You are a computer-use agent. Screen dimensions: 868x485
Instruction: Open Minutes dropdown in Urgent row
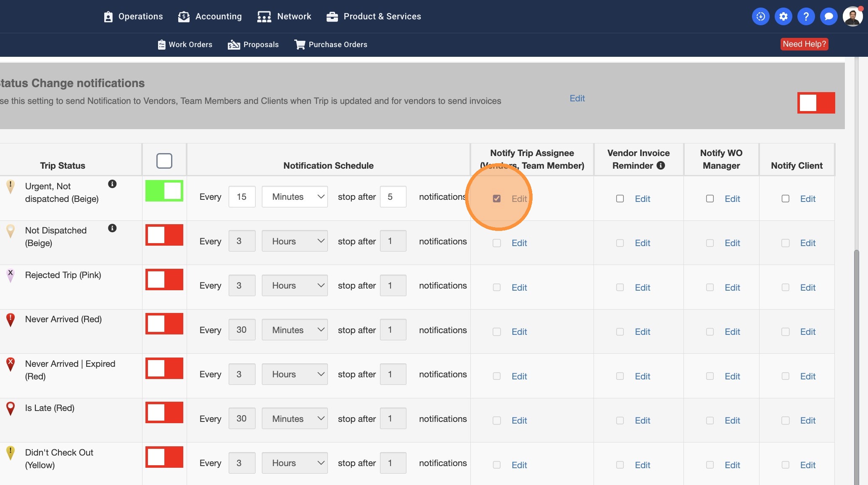(x=295, y=196)
